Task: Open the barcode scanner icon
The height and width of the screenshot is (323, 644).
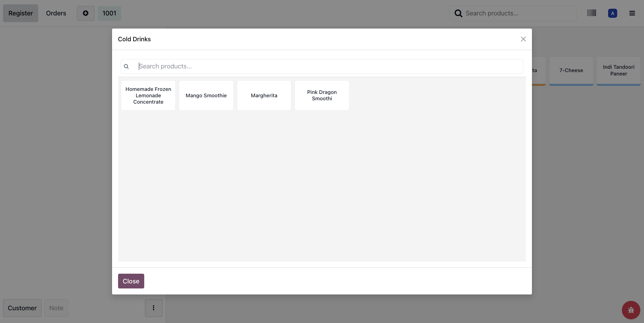Action: tap(592, 13)
